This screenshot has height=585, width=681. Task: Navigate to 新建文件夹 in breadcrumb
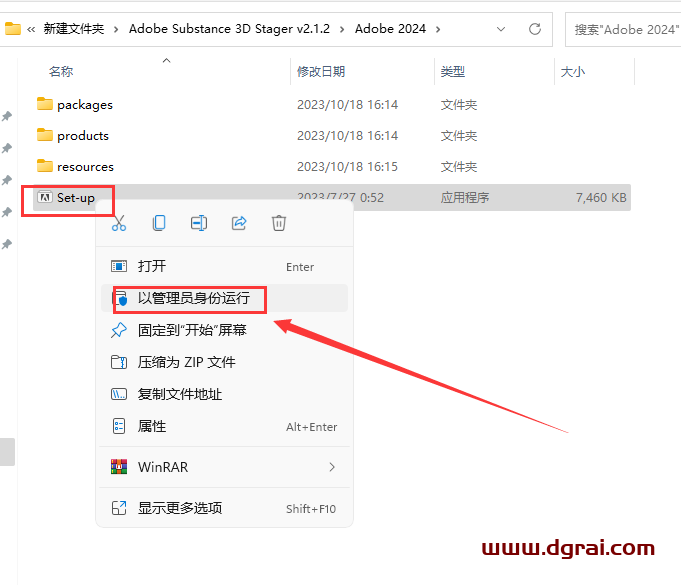(74, 29)
